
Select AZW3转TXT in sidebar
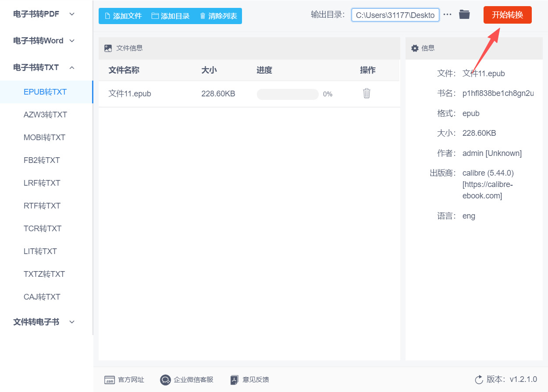pos(46,115)
